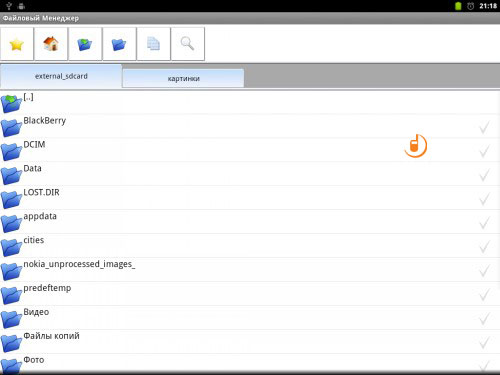The image size is (500, 375).
Task: Open the appdata folder icon
Action: 11,224
